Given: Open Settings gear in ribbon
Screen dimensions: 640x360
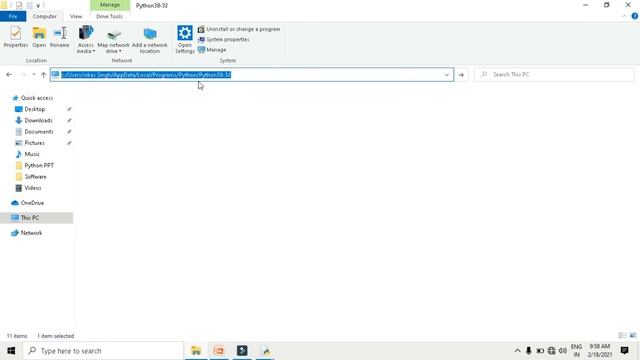Looking at the screenshot, I should point(184,40).
